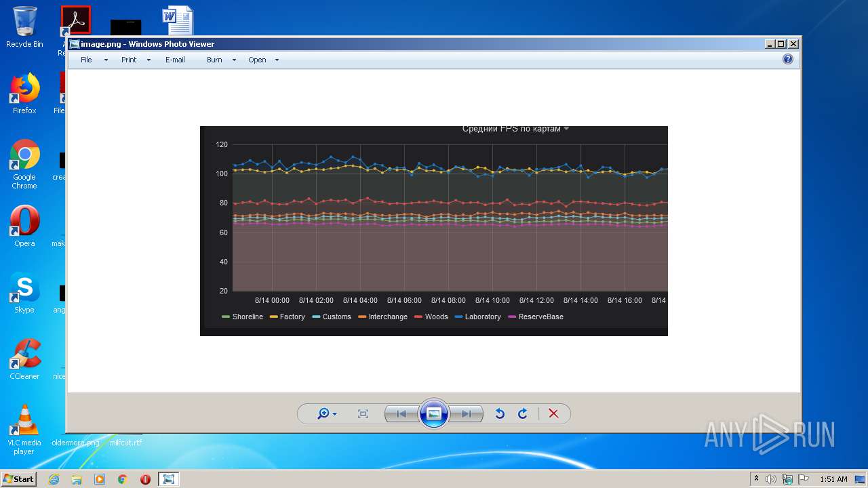
Task: Click the network tray icon
Action: coord(787,479)
